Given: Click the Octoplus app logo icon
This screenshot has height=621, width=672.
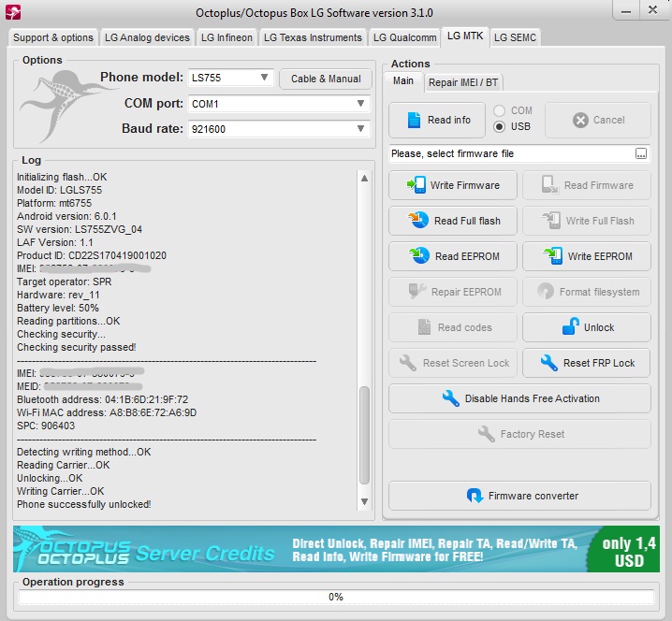Looking at the screenshot, I should tap(13, 12).
